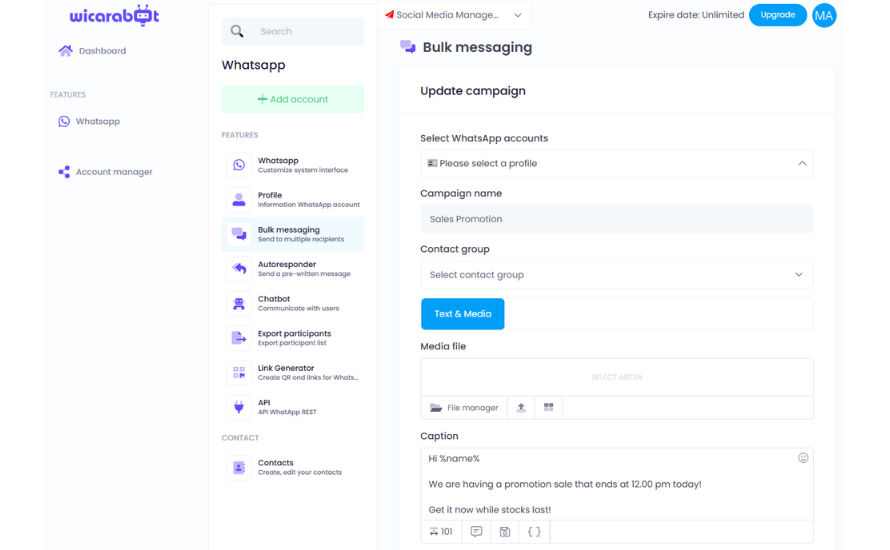Click the Profile person icon
Viewport: 890px width, 550px height.
(239, 200)
